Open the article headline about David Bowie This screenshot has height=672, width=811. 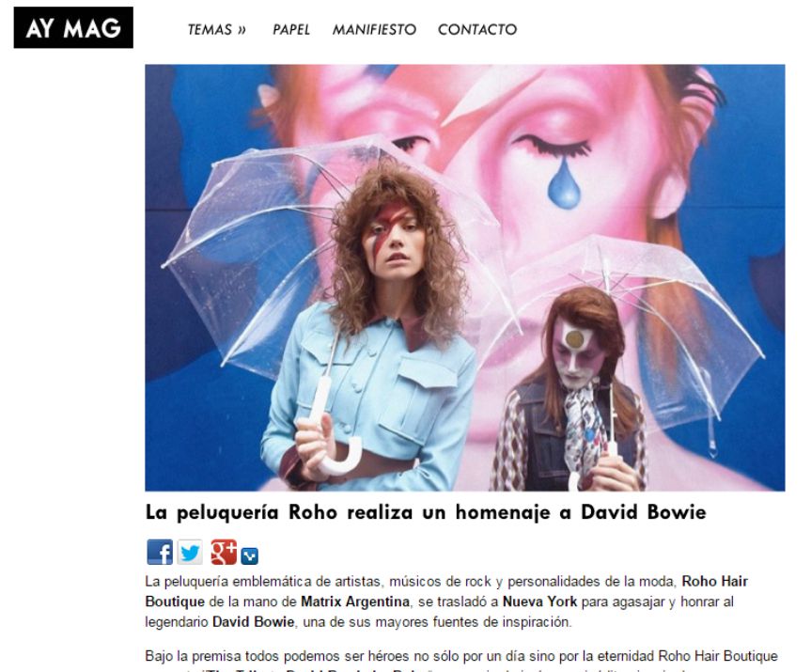click(426, 512)
